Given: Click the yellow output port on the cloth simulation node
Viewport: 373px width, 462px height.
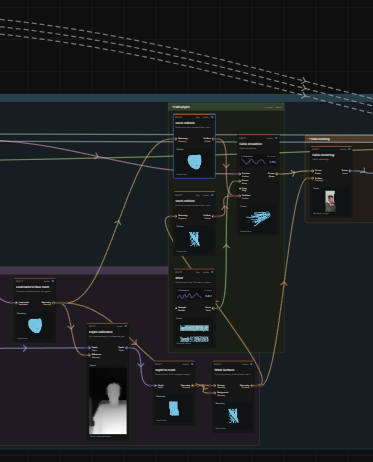Looking at the screenshot, I should 277,174.
